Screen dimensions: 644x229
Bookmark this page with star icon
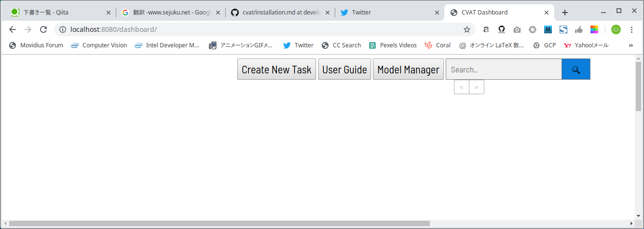[x=467, y=29]
